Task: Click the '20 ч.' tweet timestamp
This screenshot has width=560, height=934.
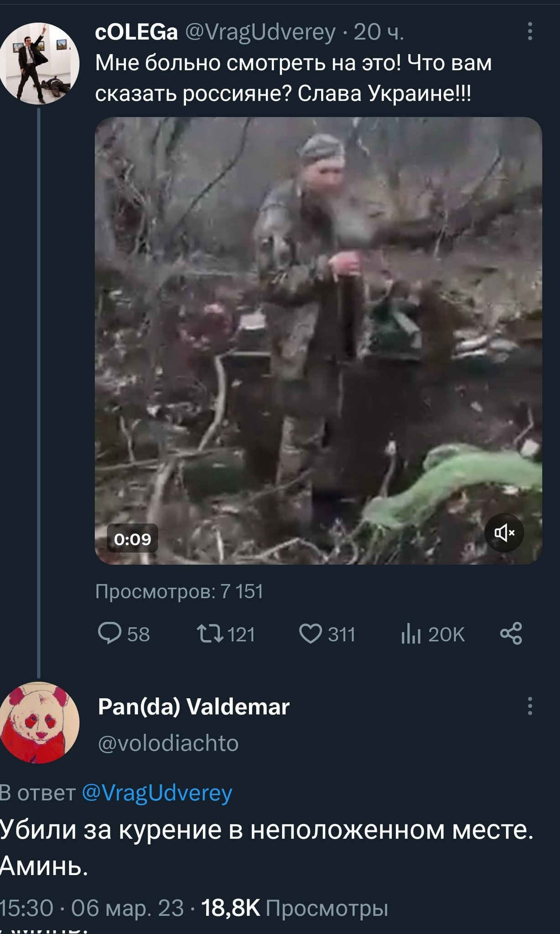Action: click(x=379, y=32)
